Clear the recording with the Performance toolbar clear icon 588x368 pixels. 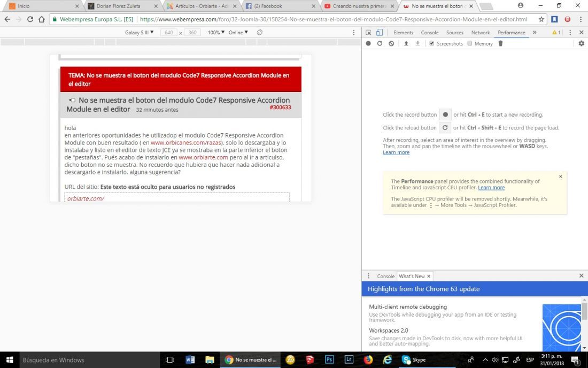pyautogui.click(x=391, y=43)
